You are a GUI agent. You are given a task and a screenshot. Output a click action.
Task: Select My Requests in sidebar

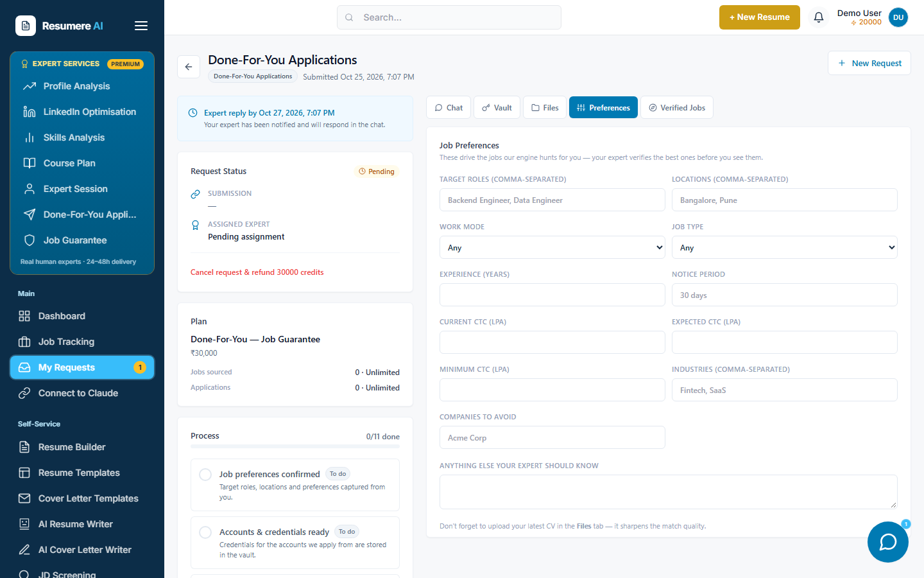click(x=82, y=367)
